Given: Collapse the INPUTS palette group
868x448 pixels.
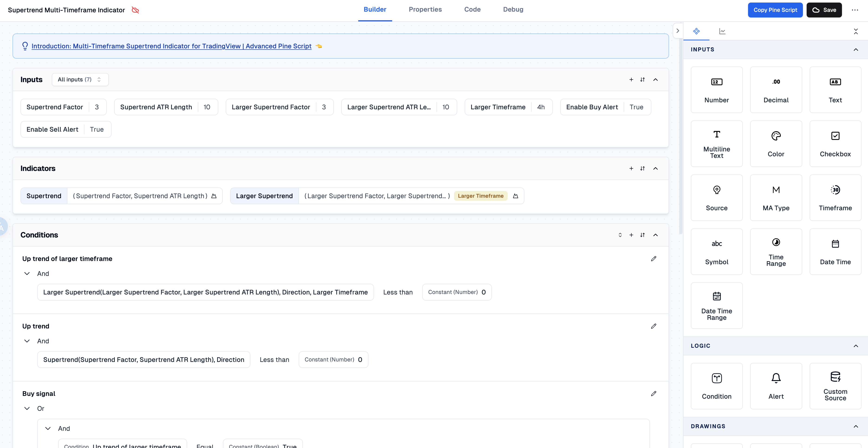Looking at the screenshot, I should (855, 50).
